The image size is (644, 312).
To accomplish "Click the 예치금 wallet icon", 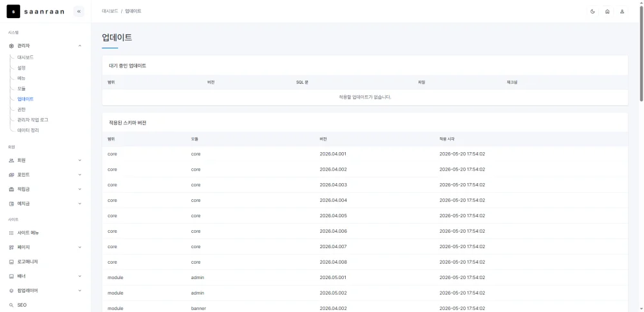I will (12, 204).
